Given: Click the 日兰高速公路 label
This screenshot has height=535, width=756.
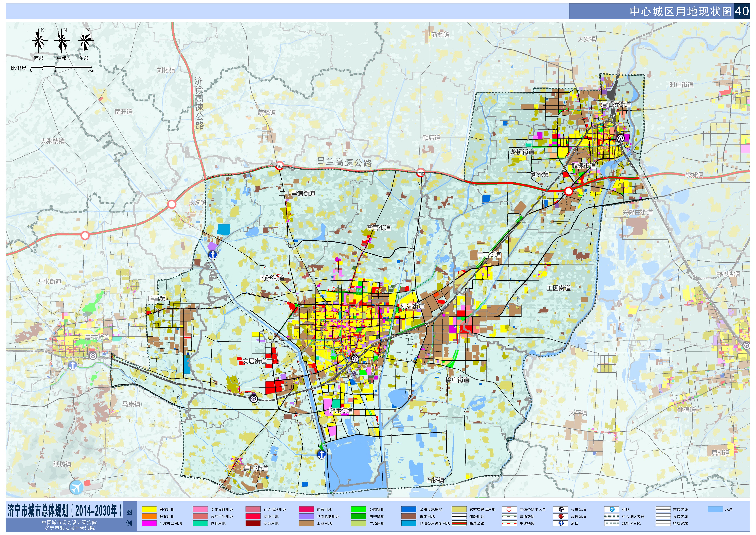Looking at the screenshot, I should (x=344, y=162).
